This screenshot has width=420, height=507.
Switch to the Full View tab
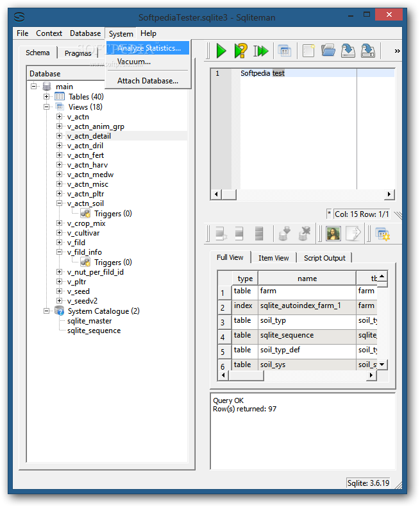(230, 257)
